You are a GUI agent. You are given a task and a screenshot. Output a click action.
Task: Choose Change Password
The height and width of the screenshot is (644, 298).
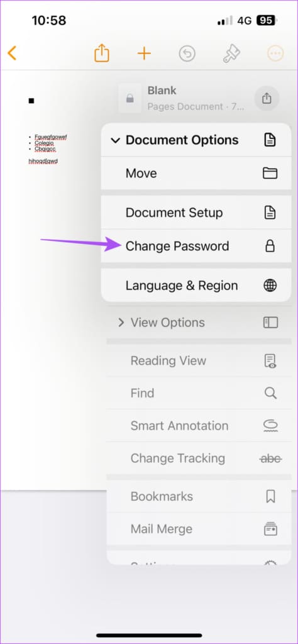(x=196, y=246)
